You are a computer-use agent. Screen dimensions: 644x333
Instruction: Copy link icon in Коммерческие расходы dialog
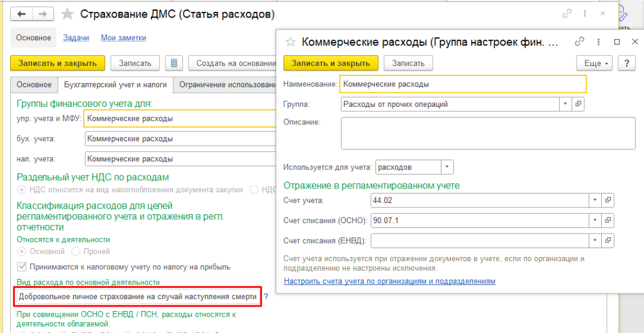[x=580, y=41]
